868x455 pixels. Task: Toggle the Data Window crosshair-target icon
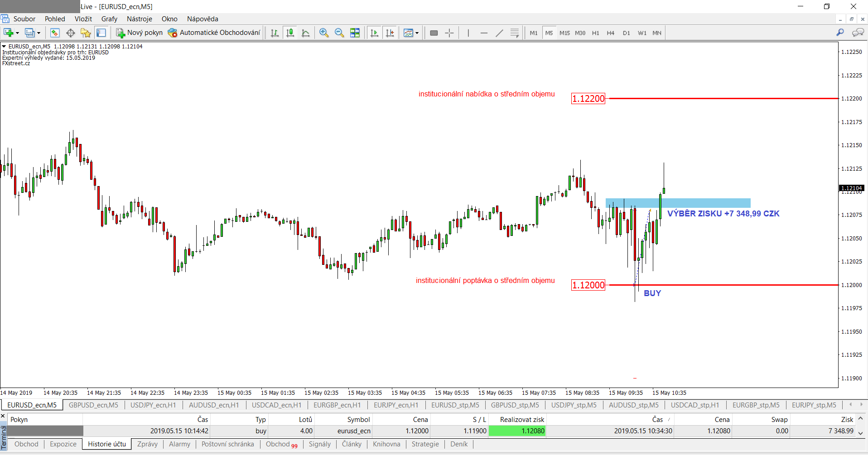tap(71, 33)
